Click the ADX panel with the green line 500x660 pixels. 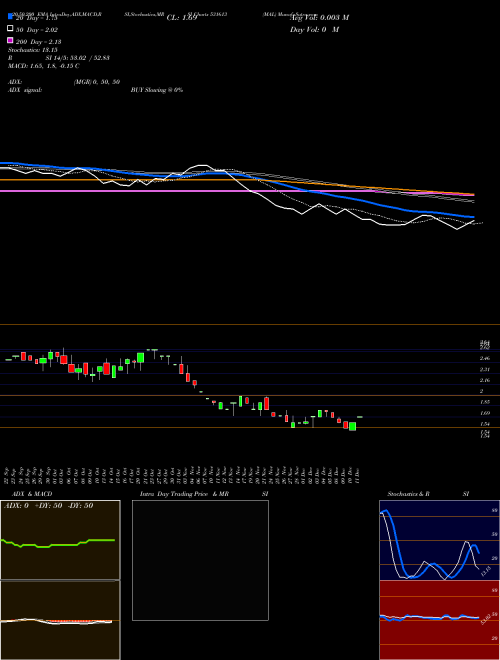(x=60, y=540)
